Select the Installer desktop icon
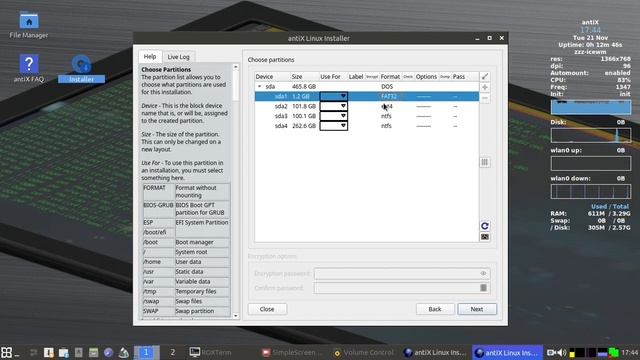Image resolution: width=640 pixels, height=360 pixels. pos(81,69)
